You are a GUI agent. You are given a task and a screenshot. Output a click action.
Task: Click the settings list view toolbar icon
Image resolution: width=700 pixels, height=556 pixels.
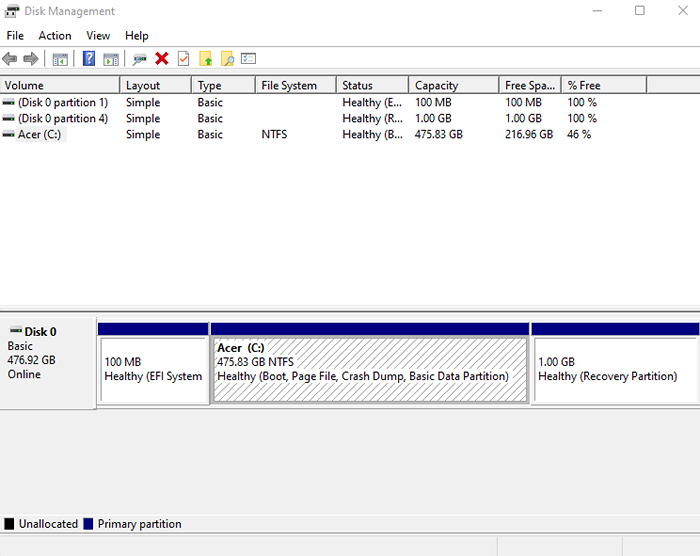248,59
